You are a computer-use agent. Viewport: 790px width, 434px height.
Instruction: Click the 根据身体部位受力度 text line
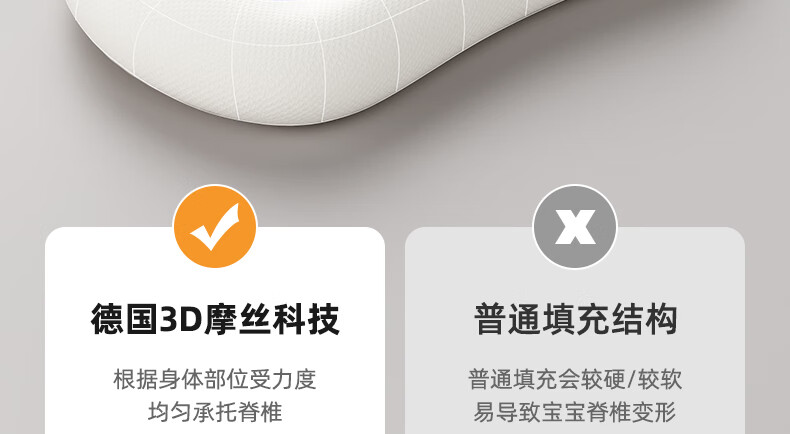[215, 380]
